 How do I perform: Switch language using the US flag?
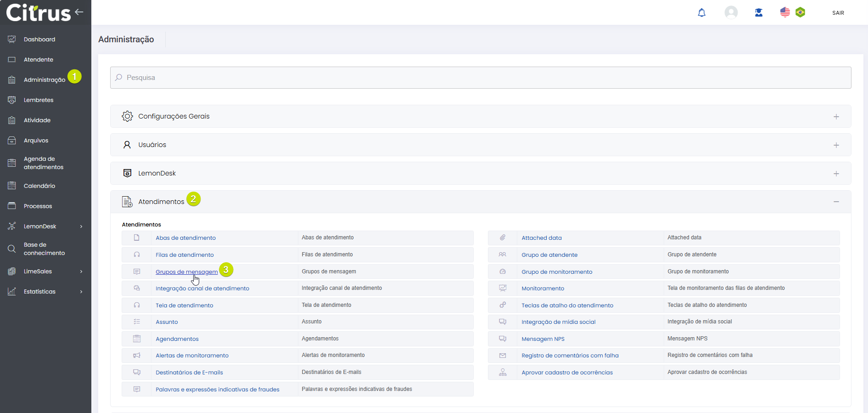coord(785,12)
